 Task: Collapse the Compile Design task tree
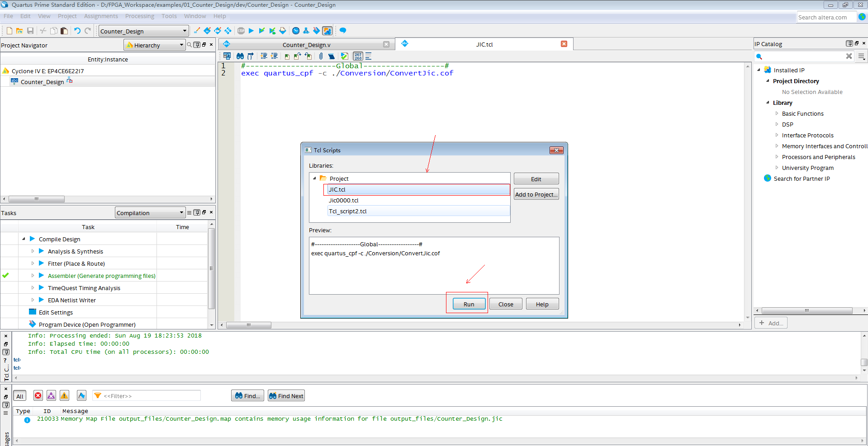tap(24, 239)
